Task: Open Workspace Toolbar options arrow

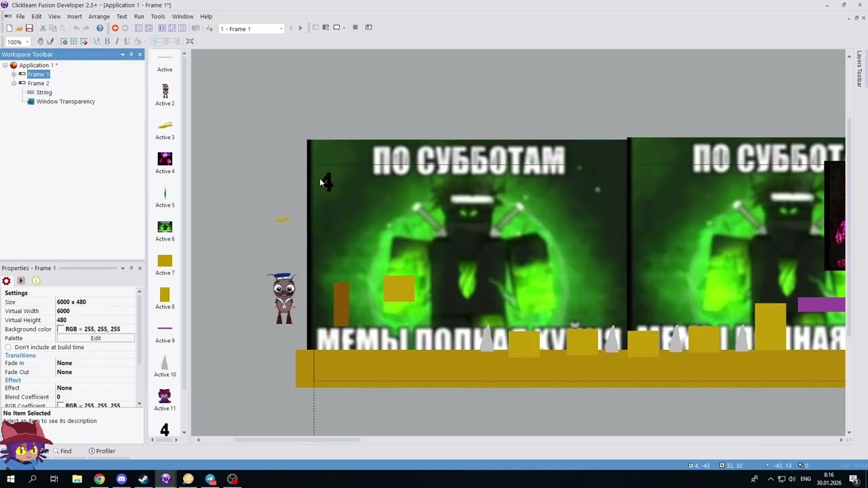Action: pos(123,54)
